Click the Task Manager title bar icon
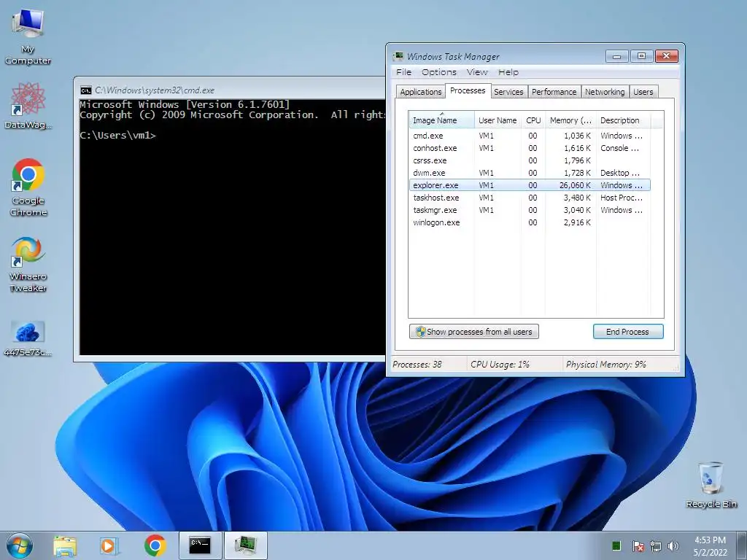The width and height of the screenshot is (747, 560). pyautogui.click(x=398, y=56)
